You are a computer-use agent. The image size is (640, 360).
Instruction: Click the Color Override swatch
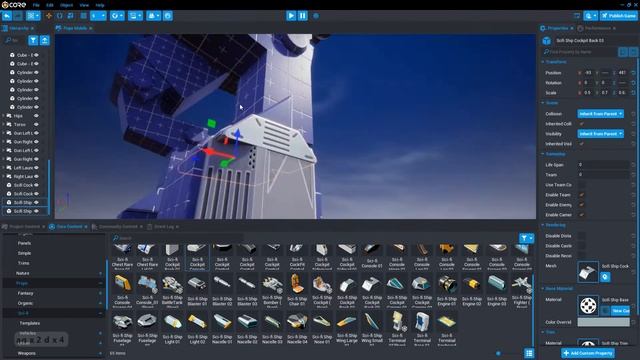pos(603,322)
